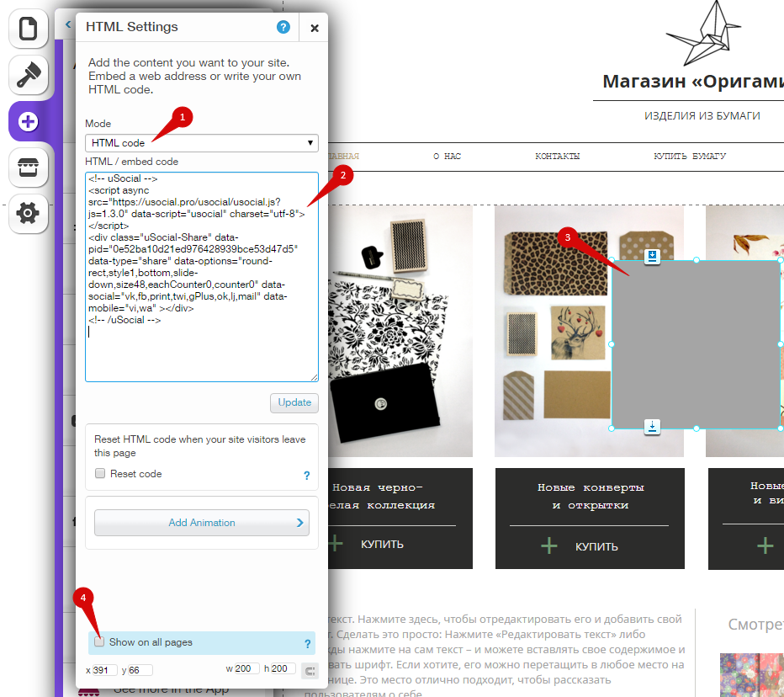Open the КОНТАКТЫ menu item
This screenshot has width=784, height=697.
point(558,157)
